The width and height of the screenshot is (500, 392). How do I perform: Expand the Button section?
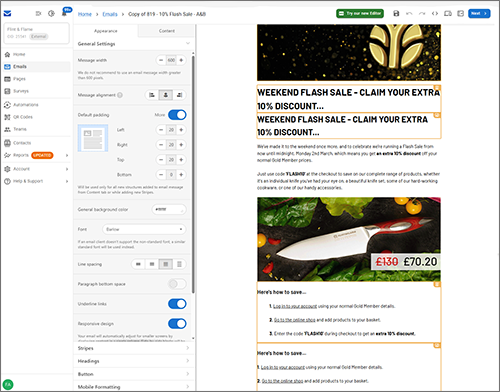coord(133,374)
